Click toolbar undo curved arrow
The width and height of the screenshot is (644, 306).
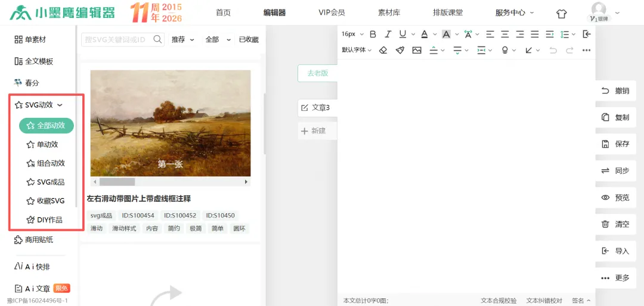(553, 50)
